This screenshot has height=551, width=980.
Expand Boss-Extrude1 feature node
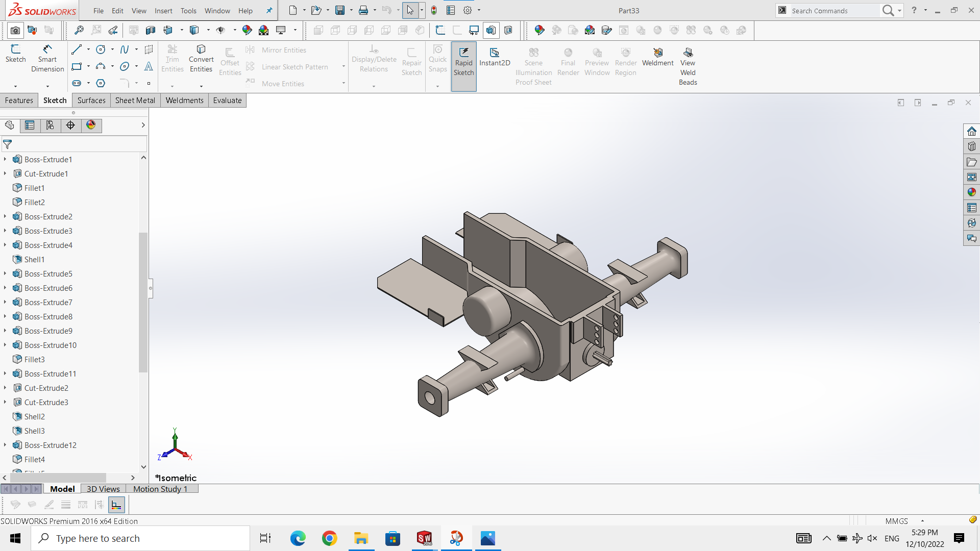(x=5, y=159)
